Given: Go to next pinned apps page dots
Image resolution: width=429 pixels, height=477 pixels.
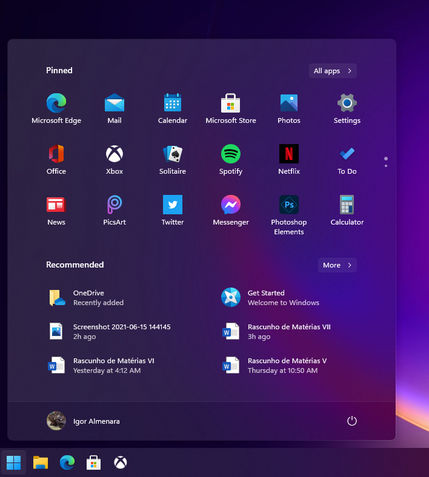Looking at the screenshot, I should [x=386, y=162].
